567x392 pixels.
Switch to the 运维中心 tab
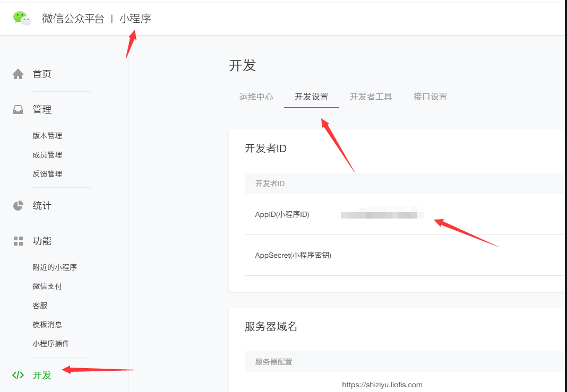pyautogui.click(x=256, y=97)
